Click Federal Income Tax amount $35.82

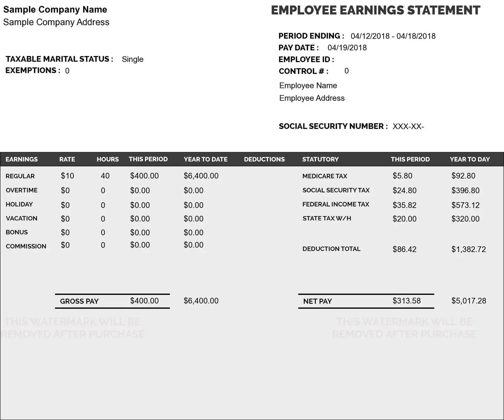pyautogui.click(x=404, y=205)
